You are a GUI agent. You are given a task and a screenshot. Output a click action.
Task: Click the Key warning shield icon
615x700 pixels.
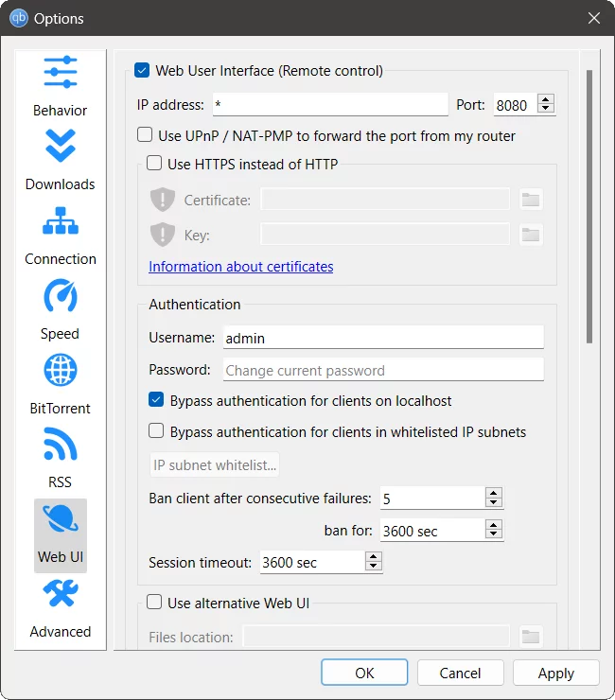pos(163,235)
